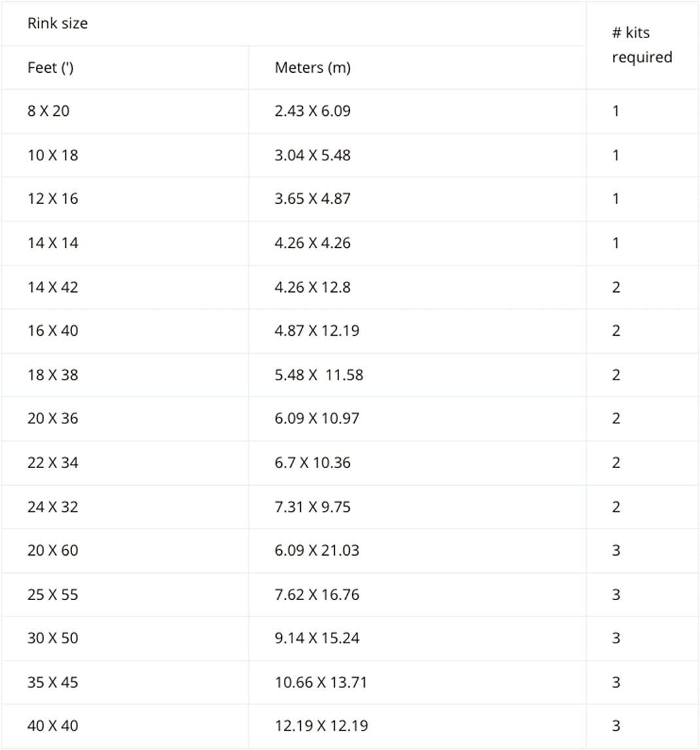The image size is (700, 750).
Task: Click the # kits required header
Action: (642, 45)
